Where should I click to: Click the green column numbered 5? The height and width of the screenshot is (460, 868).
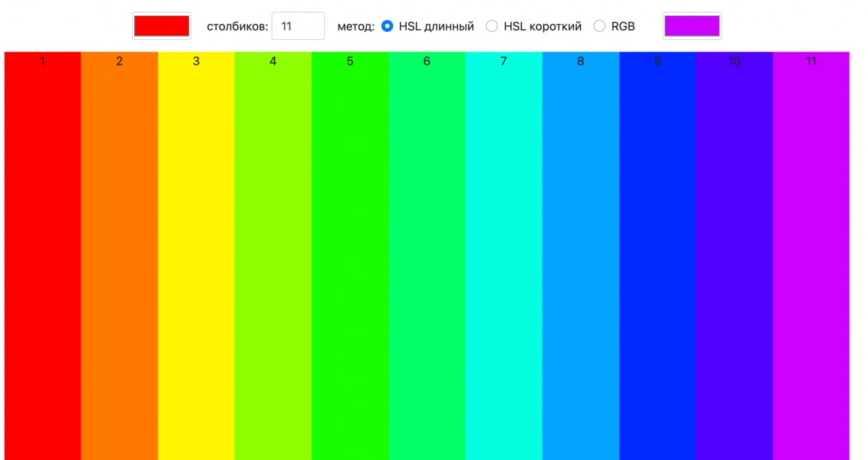pyautogui.click(x=350, y=256)
